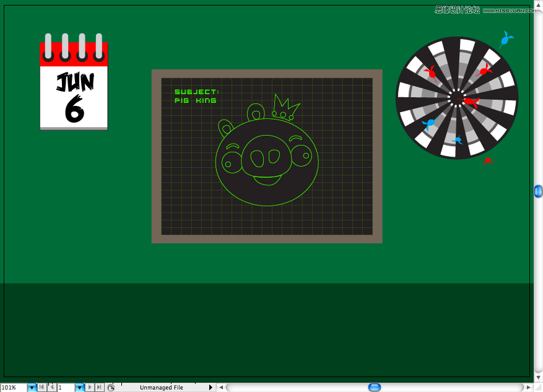Select the pig king's crown outline
This screenshot has height=392, width=543.
tap(285, 107)
